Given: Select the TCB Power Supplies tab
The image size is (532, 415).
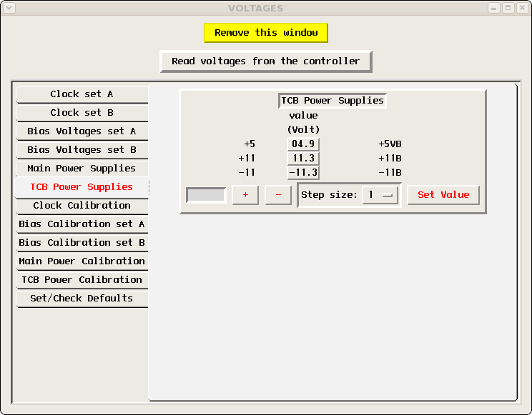Looking at the screenshot, I should click(x=82, y=187).
